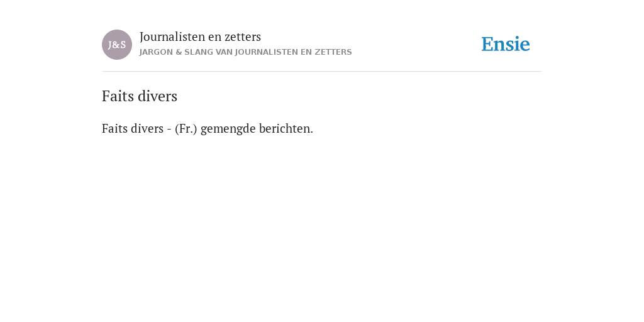Click the word SLANG in the subtitle
This screenshot has height=322, width=644.
pyautogui.click(x=198, y=52)
